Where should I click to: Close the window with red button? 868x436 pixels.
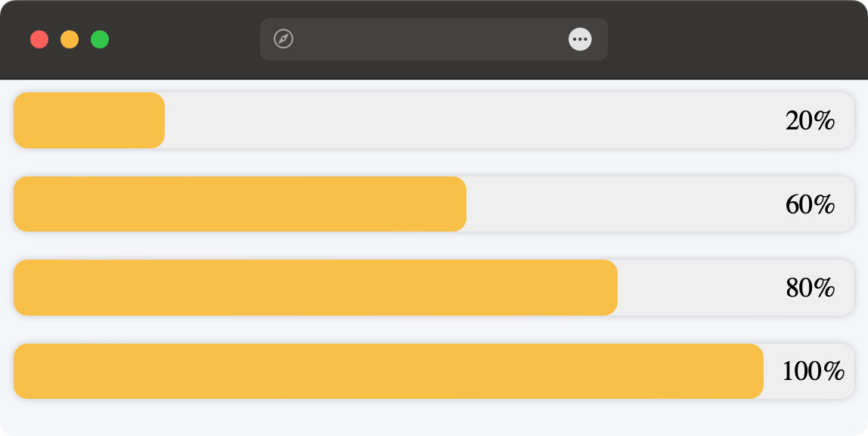pyautogui.click(x=39, y=39)
